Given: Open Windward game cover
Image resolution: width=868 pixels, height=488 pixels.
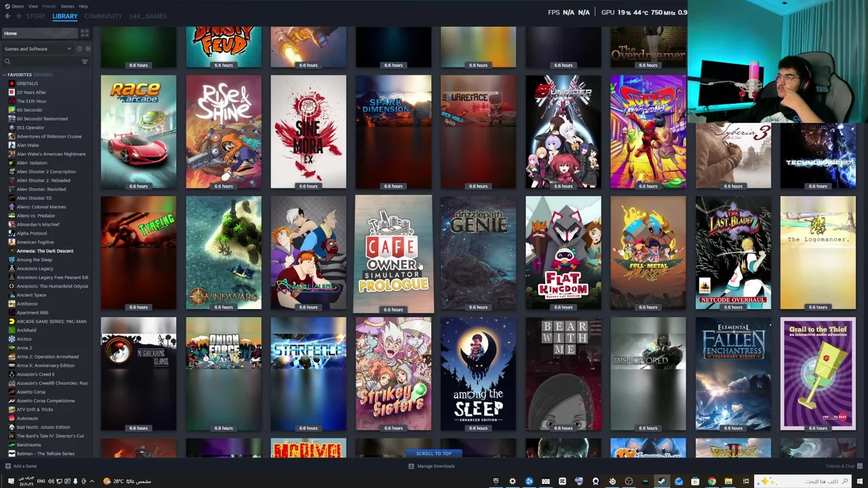Looking at the screenshot, I should (223, 253).
